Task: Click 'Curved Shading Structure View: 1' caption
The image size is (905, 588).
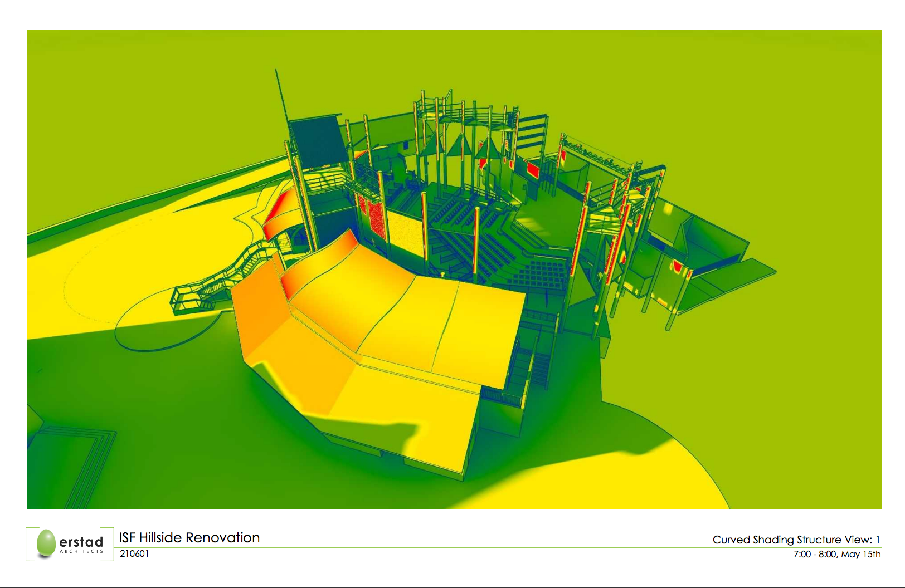Action: (796, 540)
